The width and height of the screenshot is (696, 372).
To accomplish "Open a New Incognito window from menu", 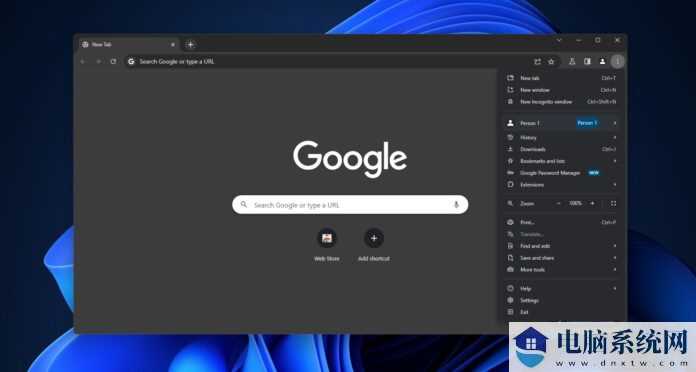I will click(x=561, y=102).
